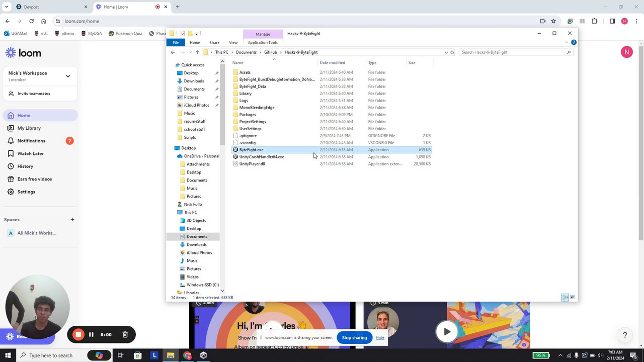Open the Windows Start menu

click(8, 355)
